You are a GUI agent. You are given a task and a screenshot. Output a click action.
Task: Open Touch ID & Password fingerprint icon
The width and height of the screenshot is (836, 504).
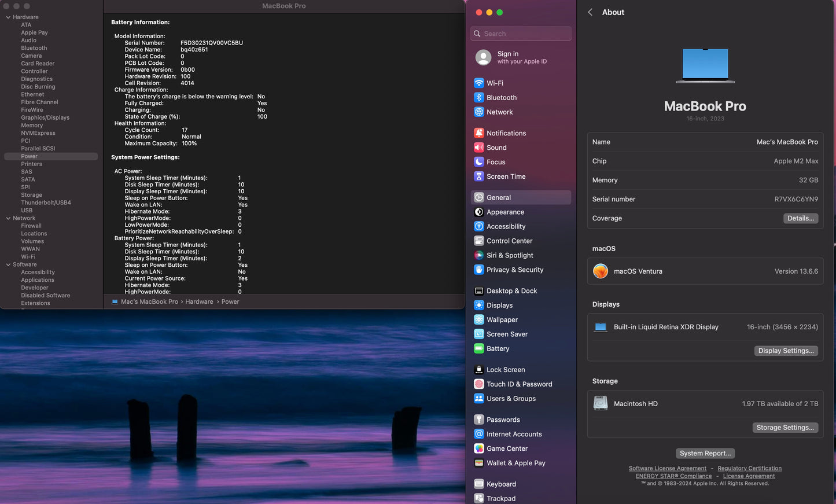click(x=479, y=384)
